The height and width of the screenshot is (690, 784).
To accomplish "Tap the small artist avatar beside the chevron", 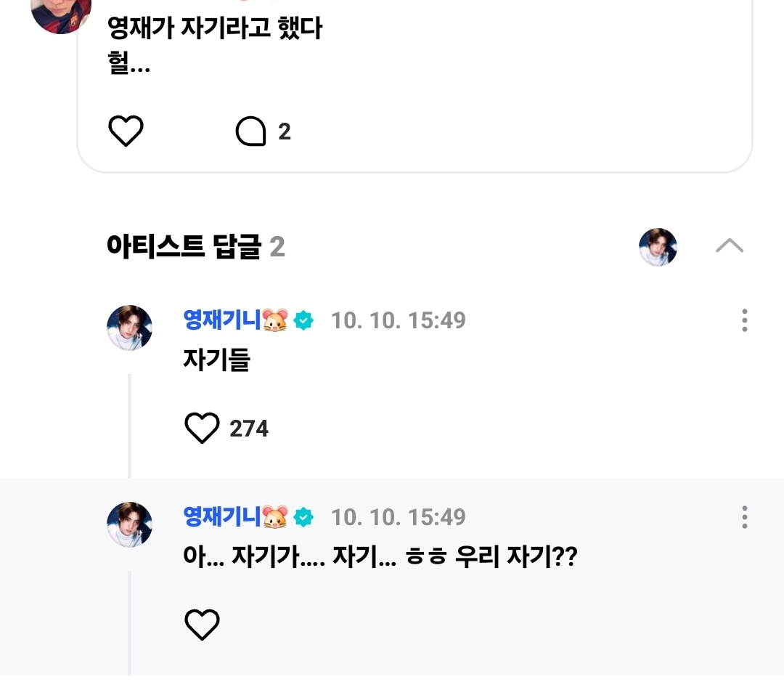I will pos(658,247).
